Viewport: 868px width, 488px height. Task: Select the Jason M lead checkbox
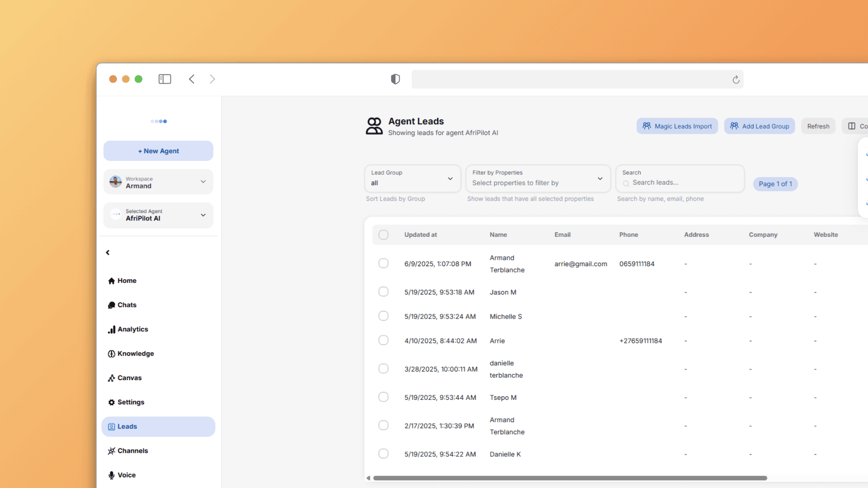pos(383,292)
